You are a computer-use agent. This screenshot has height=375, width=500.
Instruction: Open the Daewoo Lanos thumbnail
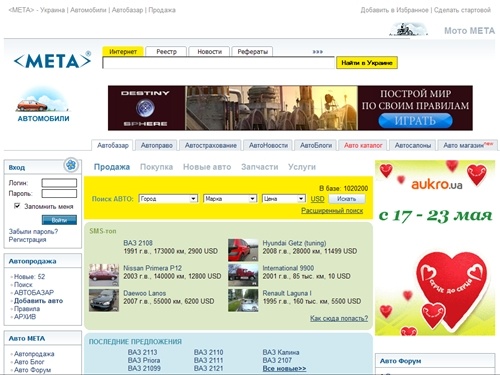(104, 300)
